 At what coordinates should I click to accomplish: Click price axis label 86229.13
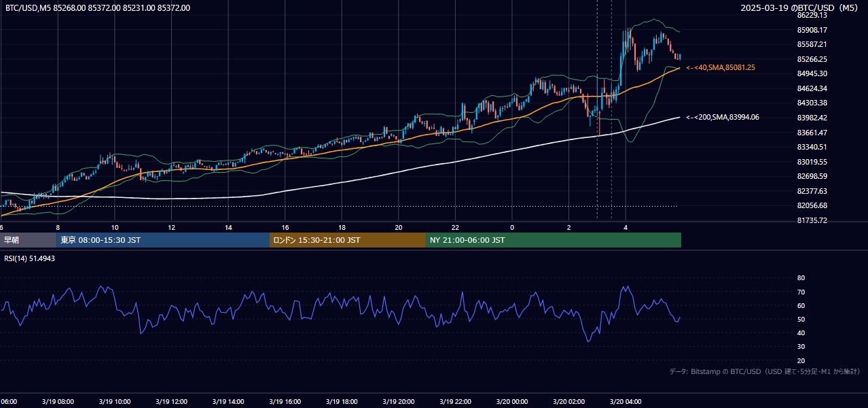(812, 15)
